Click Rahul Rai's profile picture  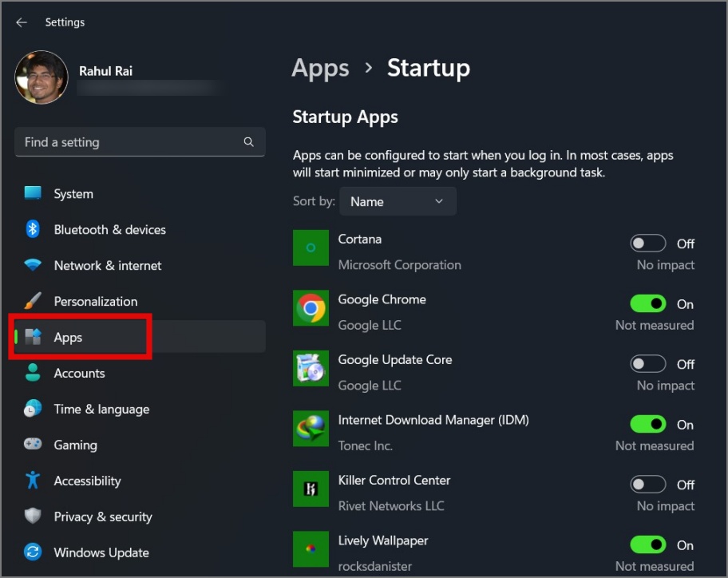coord(42,77)
